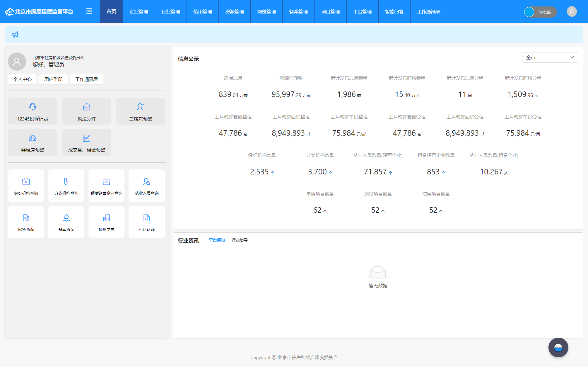Open 行业管理 menu
This screenshot has height=367, width=588.
coord(171,11)
